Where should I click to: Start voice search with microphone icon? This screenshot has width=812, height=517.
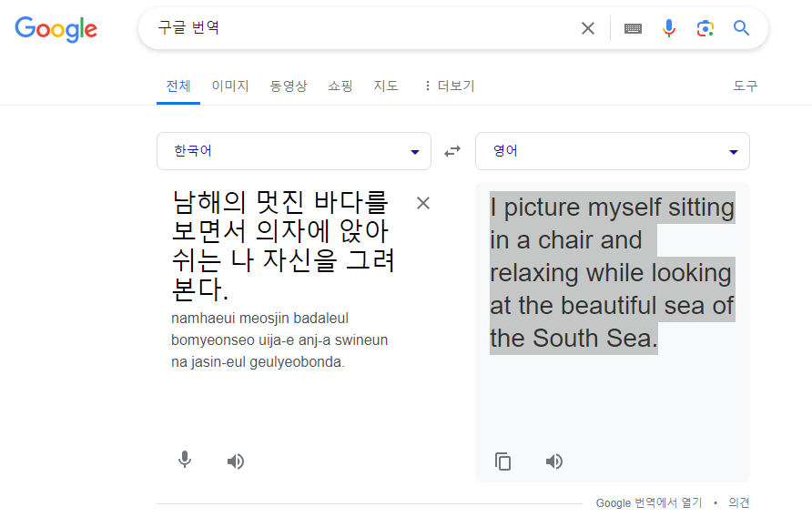[669, 28]
